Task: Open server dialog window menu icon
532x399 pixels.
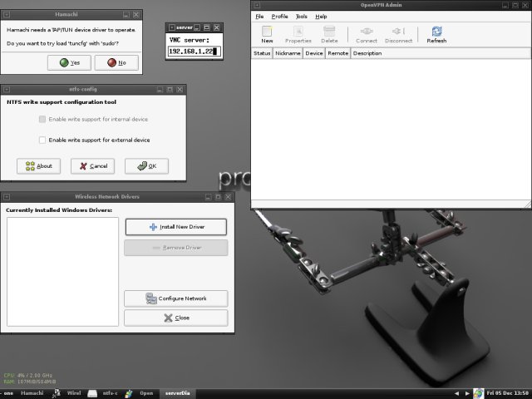Action: (172, 27)
